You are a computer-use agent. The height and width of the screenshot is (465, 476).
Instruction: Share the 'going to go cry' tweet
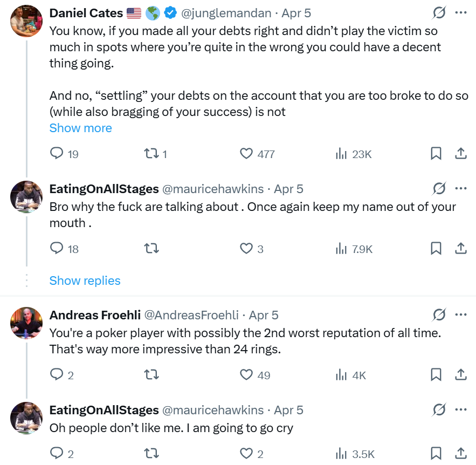coord(461,453)
